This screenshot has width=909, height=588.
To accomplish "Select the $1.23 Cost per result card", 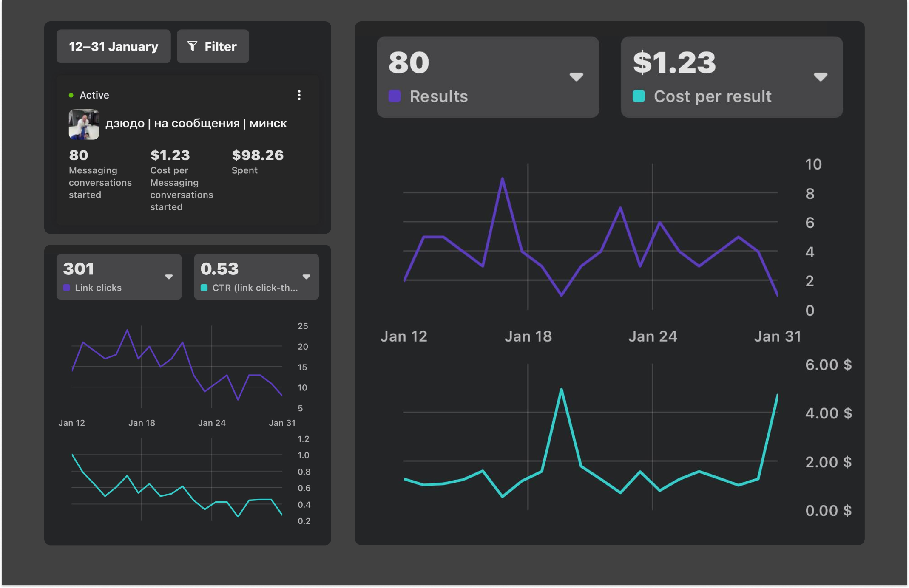I will coord(732,77).
